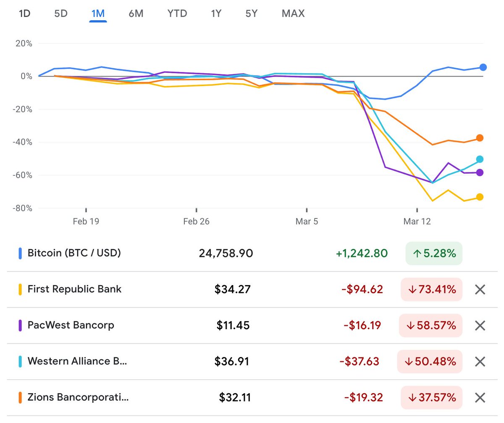Switch to the 5Y time range
Viewport: 504px width, 423px height.
click(x=252, y=13)
